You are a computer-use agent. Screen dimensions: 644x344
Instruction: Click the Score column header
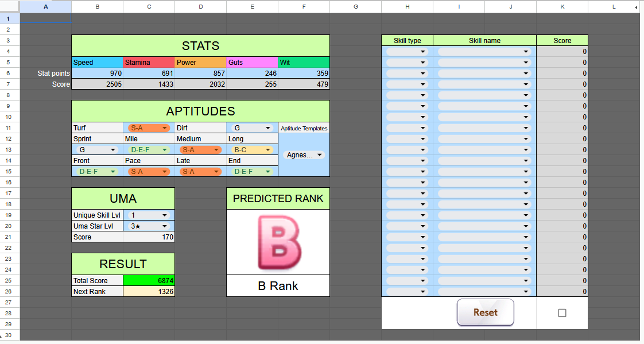click(x=562, y=40)
